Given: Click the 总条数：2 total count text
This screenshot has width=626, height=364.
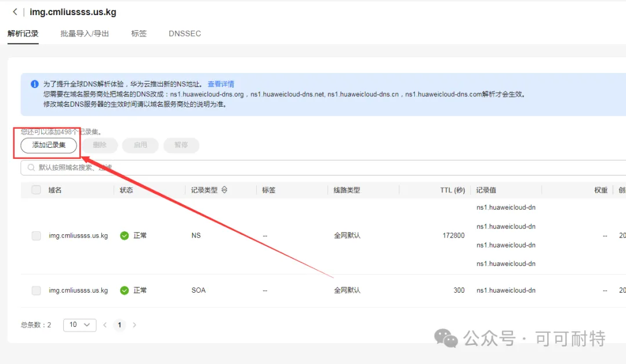Looking at the screenshot, I should (x=36, y=325).
